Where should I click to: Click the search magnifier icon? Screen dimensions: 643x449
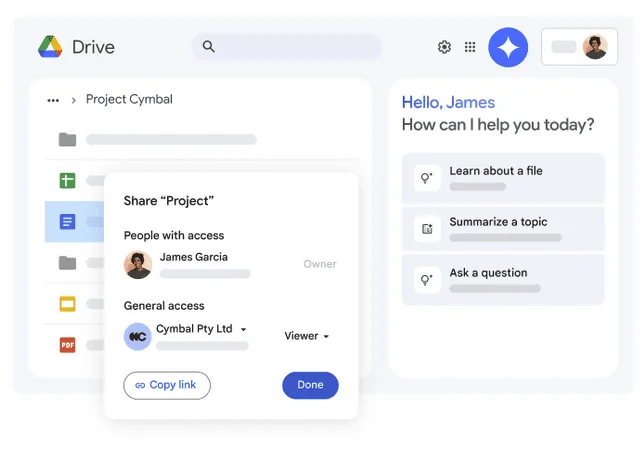pos(208,46)
